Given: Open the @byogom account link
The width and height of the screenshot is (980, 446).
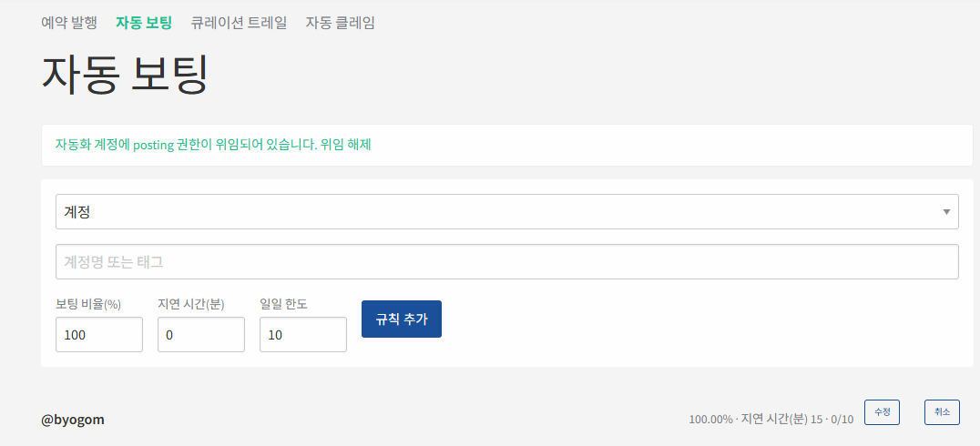Looking at the screenshot, I should [73, 420].
